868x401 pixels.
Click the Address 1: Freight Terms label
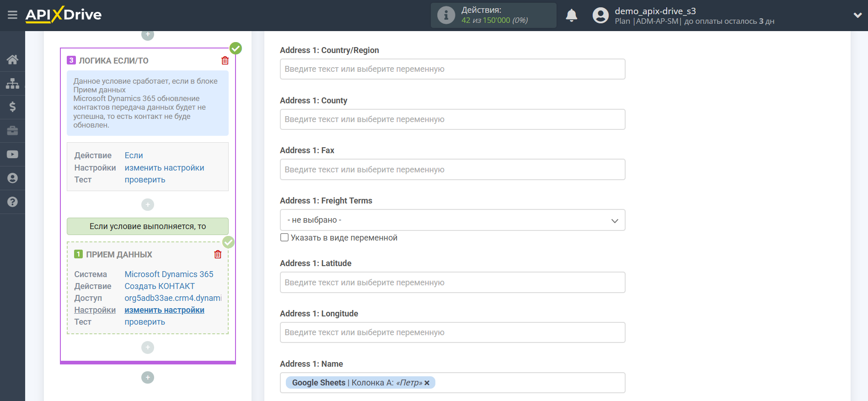[326, 201]
